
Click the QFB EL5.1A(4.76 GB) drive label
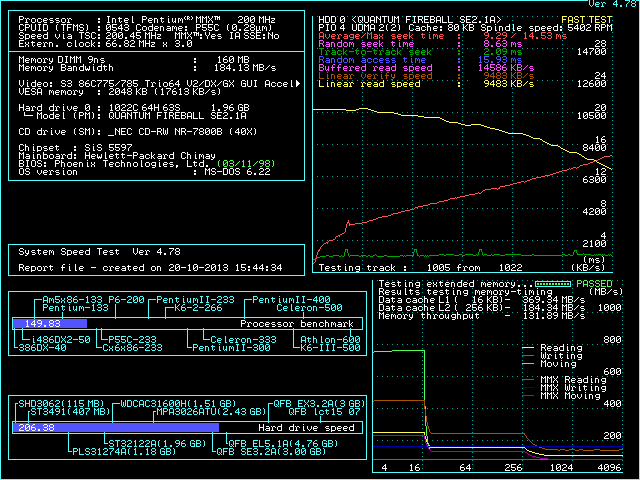[x=283, y=444]
